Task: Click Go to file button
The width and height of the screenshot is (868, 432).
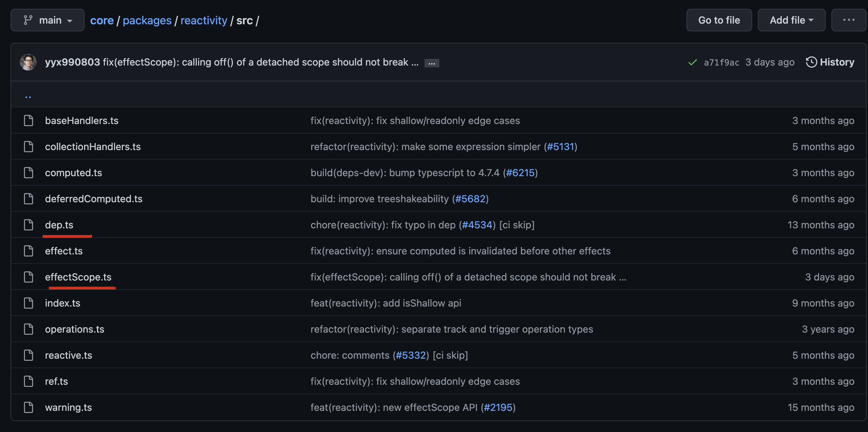Action: (x=719, y=20)
